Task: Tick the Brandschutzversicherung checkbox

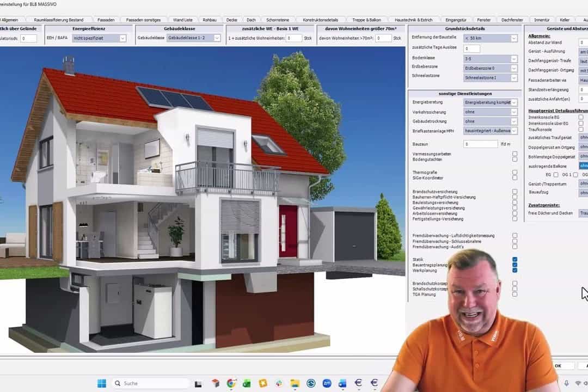Action: point(514,192)
